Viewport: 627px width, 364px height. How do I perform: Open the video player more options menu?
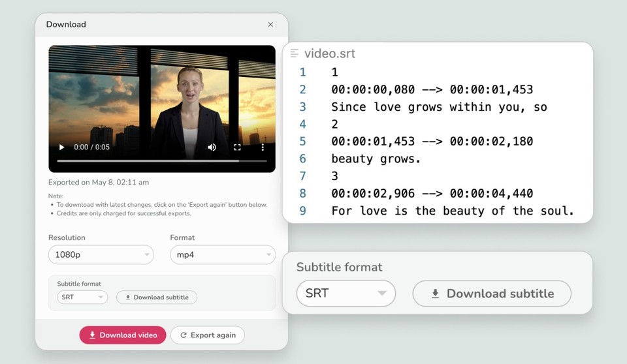click(x=263, y=147)
